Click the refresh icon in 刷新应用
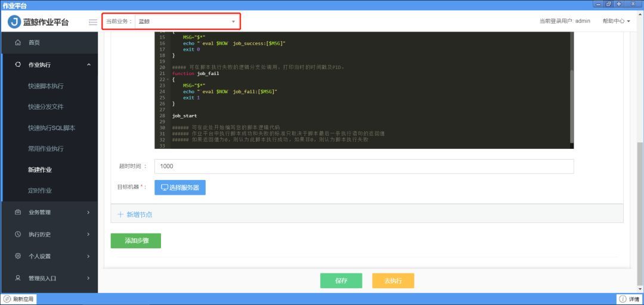The width and height of the screenshot is (644, 305). click(x=7, y=299)
